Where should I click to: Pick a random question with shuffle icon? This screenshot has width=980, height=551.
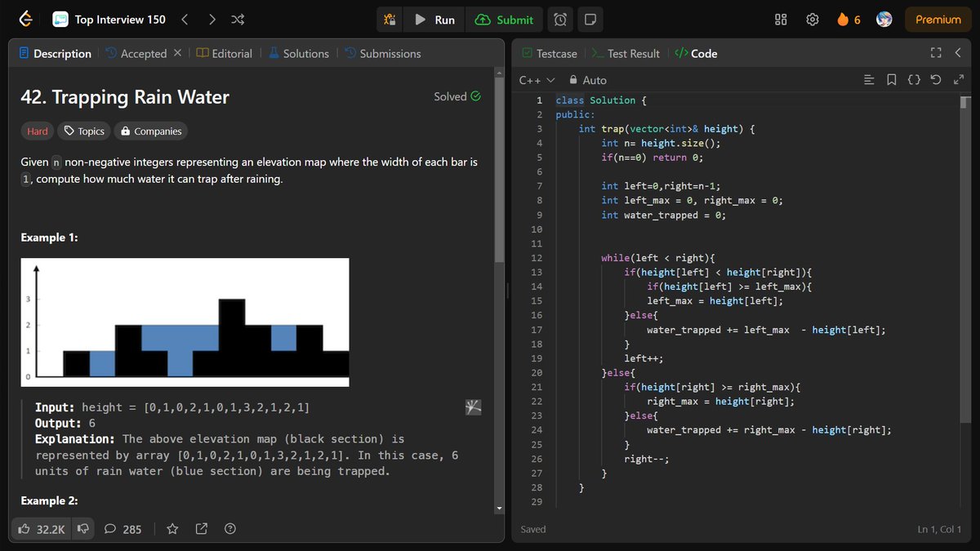[238, 20]
